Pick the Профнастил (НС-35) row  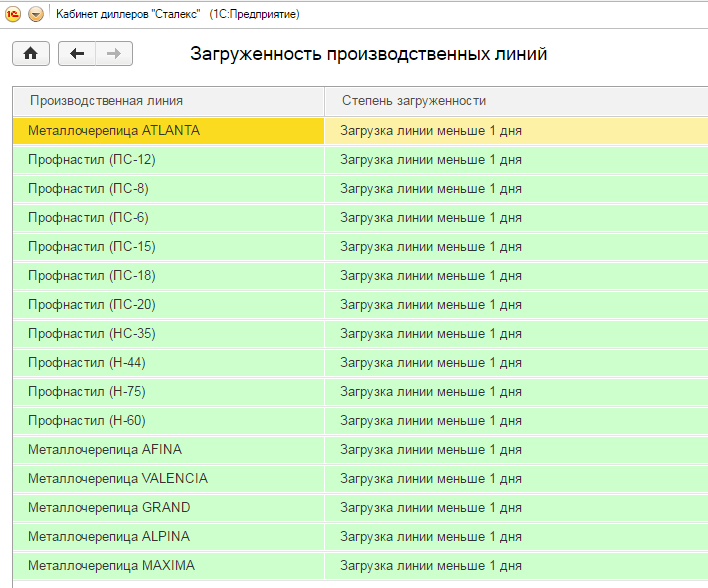point(92,334)
